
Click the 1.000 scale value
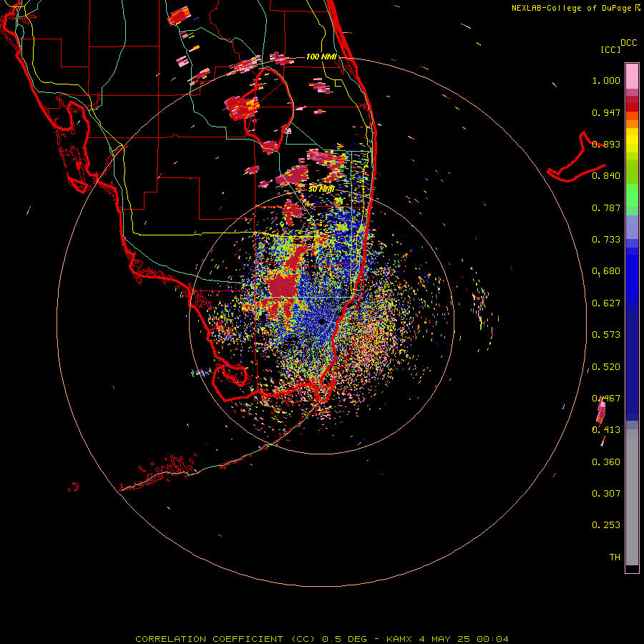[x=606, y=81]
